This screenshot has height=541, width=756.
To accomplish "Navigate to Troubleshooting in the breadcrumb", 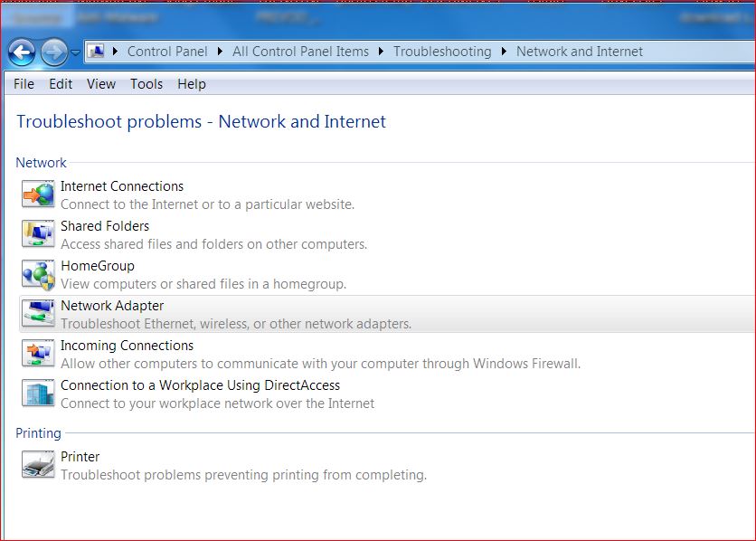I will [x=442, y=52].
